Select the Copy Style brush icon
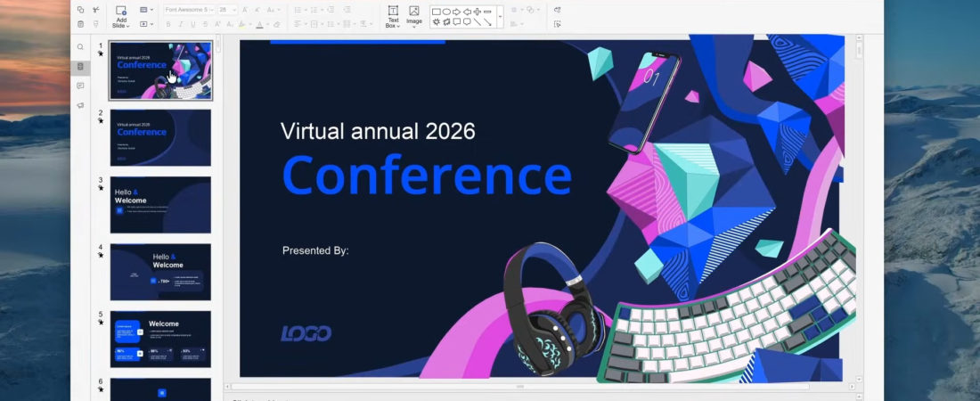 (95, 24)
